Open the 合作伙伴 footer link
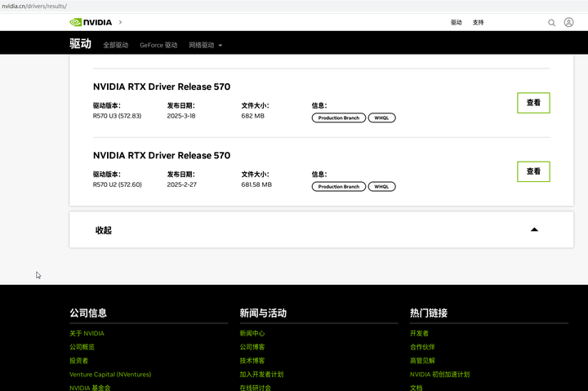Viewport: 588px width, 391px height. [422, 347]
